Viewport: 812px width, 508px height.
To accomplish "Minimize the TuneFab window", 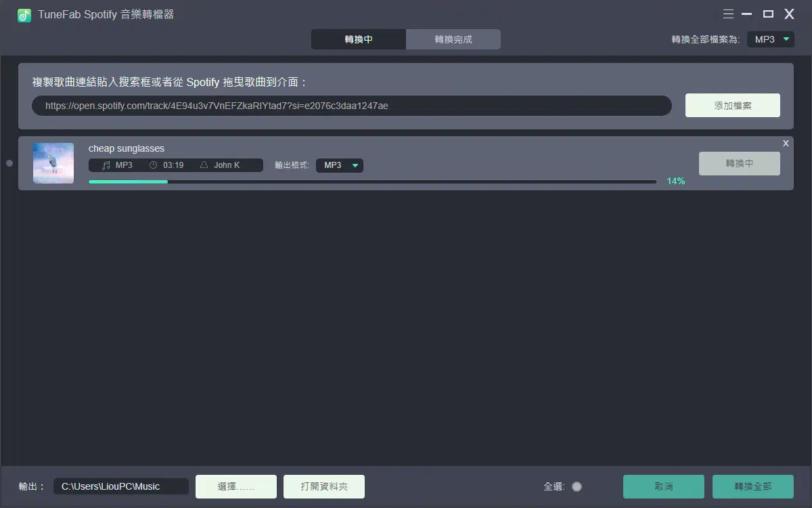I will click(747, 14).
